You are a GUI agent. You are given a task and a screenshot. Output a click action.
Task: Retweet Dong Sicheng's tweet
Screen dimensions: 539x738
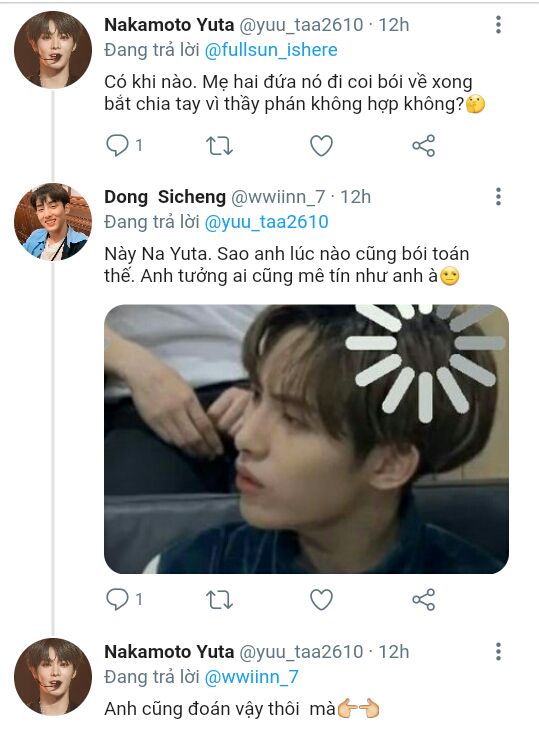point(219,600)
